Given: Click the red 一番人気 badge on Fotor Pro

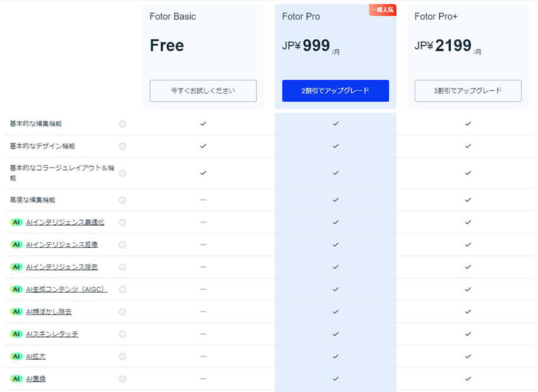Looking at the screenshot, I should pyautogui.click(x=382, y=10).
